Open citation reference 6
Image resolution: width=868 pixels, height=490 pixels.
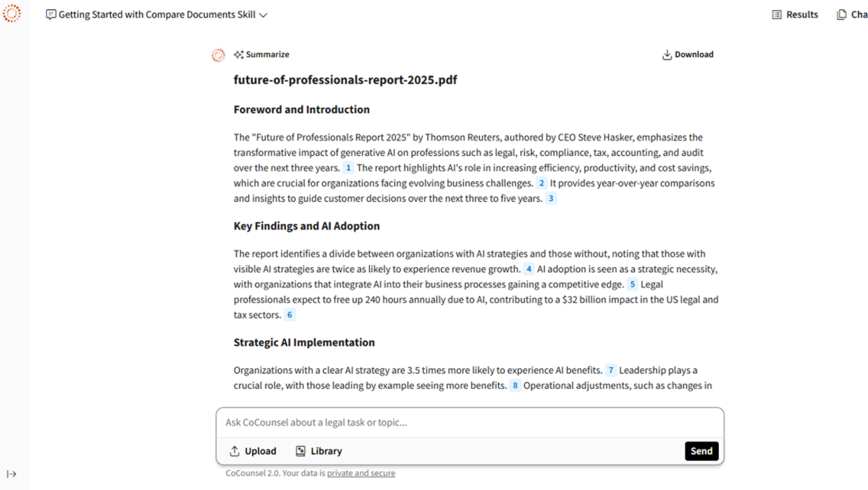click(290, 316)
